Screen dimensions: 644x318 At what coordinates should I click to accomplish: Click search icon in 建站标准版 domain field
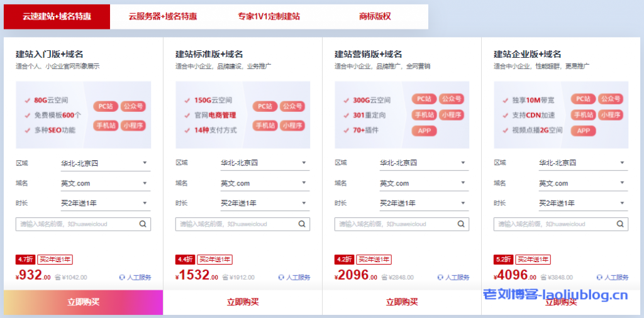tap(303, 224)
